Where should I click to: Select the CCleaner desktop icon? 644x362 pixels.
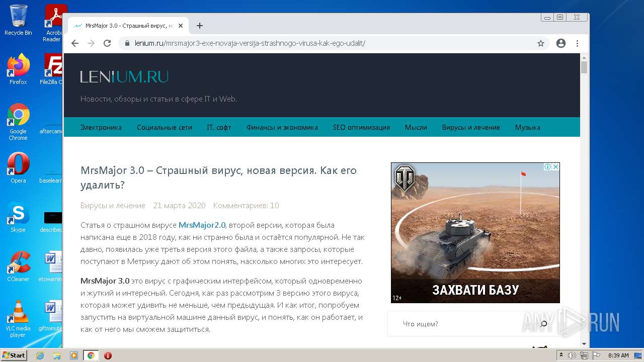click(18, 266)
